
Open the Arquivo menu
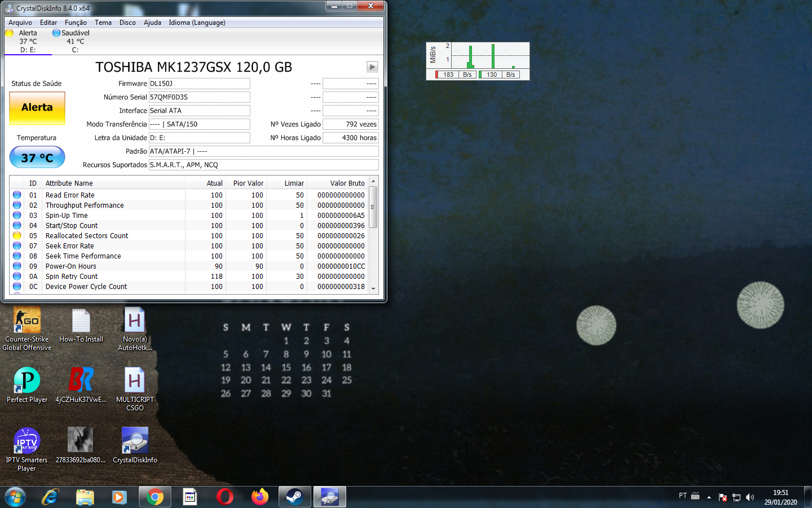click(20, 23)
